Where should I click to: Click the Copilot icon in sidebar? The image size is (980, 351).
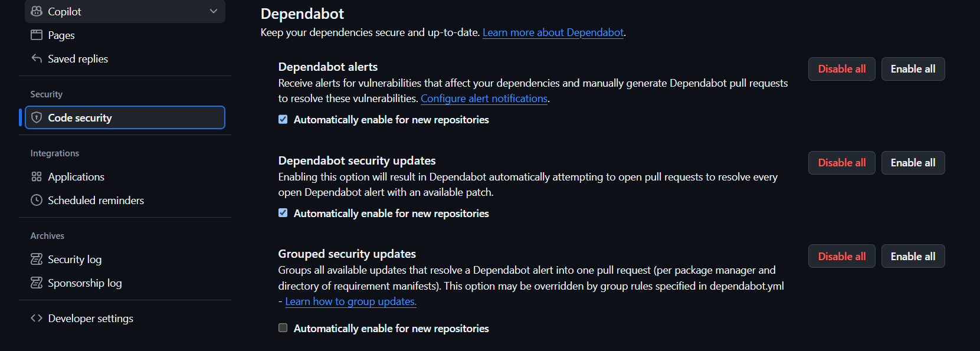(x=37, y=11)
